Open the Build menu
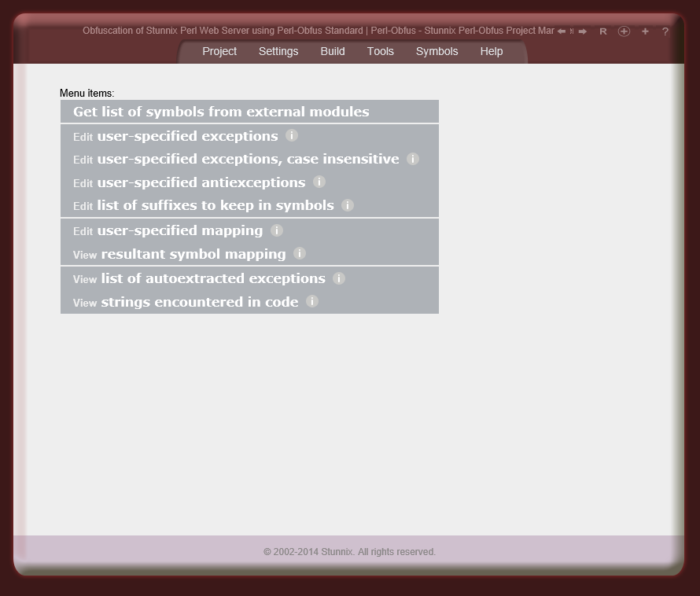The image size is (700, 596). point(332,51)
